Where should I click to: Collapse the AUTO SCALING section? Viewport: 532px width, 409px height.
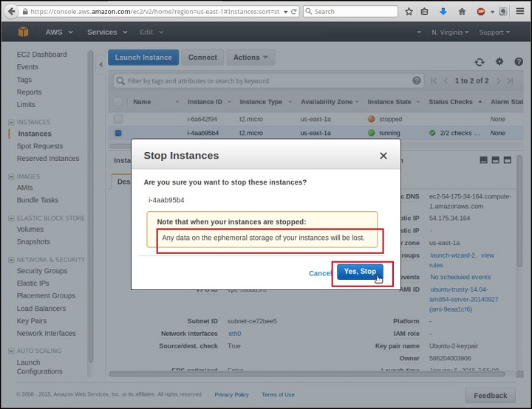11,351
